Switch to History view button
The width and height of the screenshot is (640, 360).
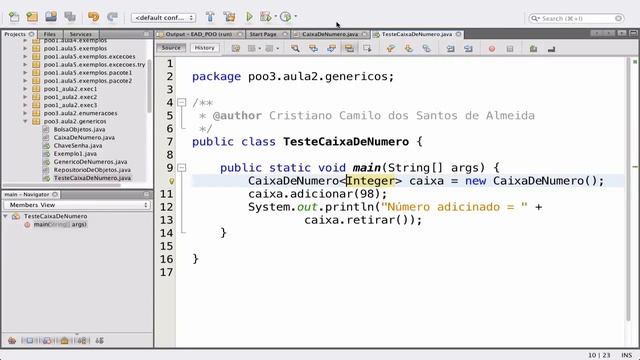[x=204, y=48]
